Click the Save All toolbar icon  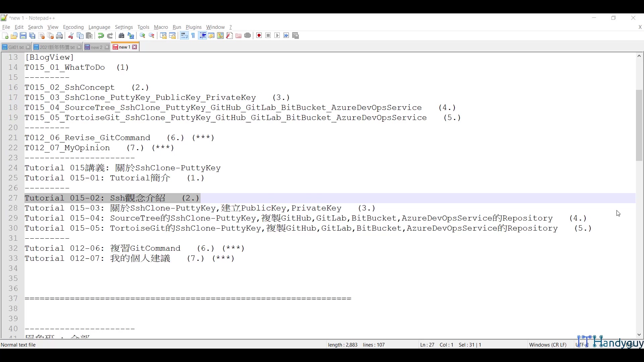[32, 36]
